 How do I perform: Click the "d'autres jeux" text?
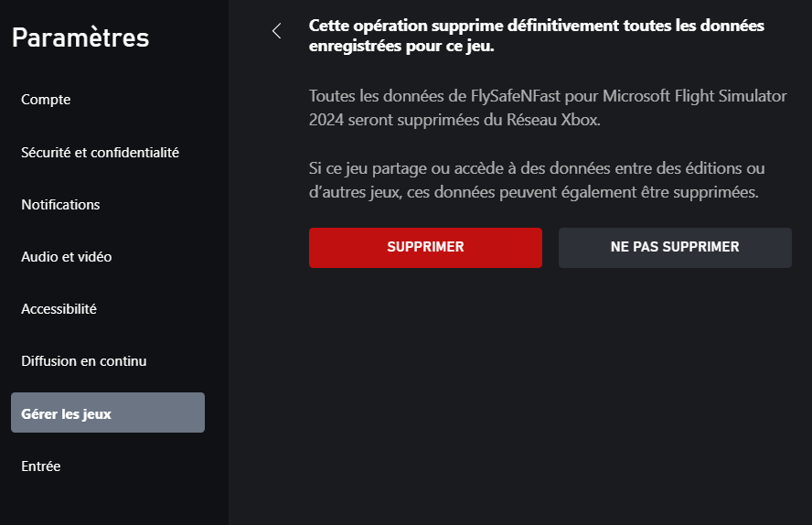tap(352, 193)
